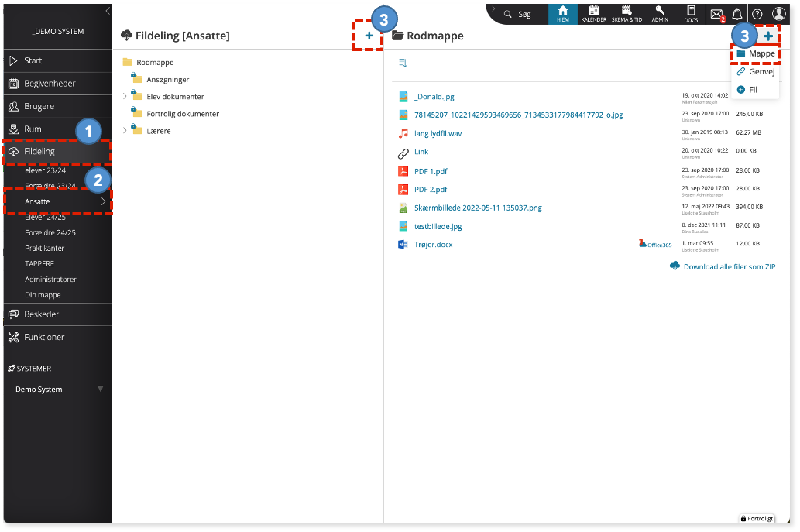The height and width of the screenshot is (532, 800).
Task: Click the plus icon beside Rodmappe header
Action: coord(767,36)
